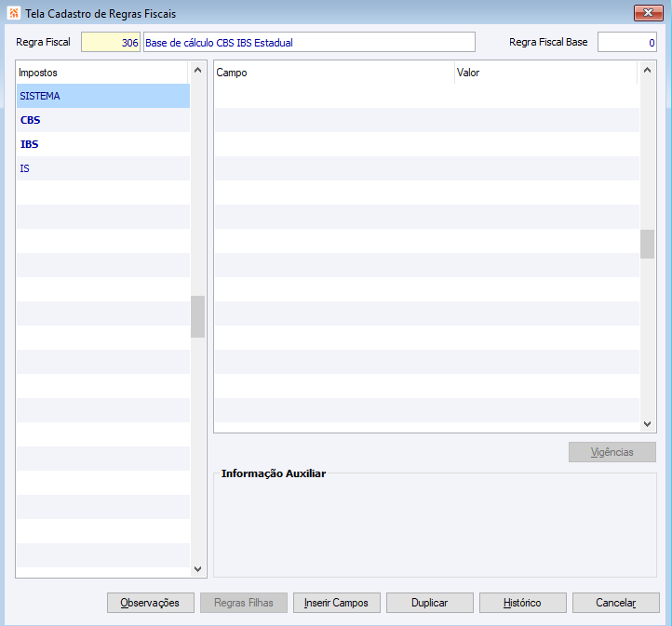This screenshot has height=626, width=672.
Task: Click the up arrow of the Impostos list scrollbar
Action: tap(197, 70)
